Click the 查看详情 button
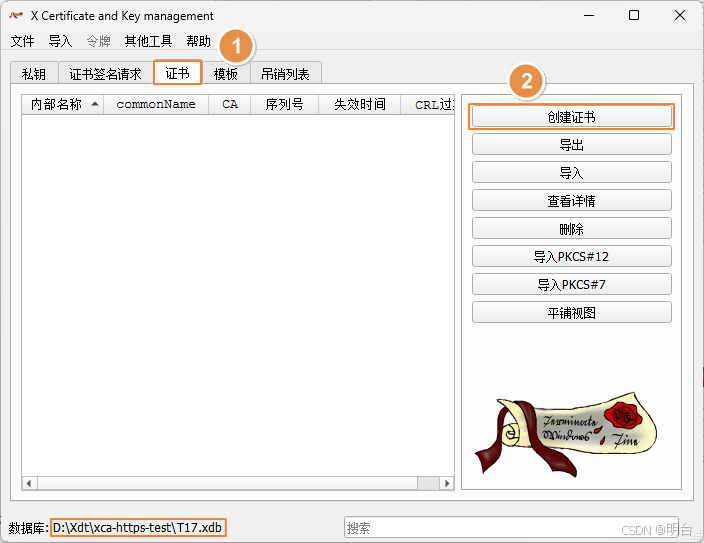Image resolution: width=704 pixels, height=543 pixels. tap(572, 200)
